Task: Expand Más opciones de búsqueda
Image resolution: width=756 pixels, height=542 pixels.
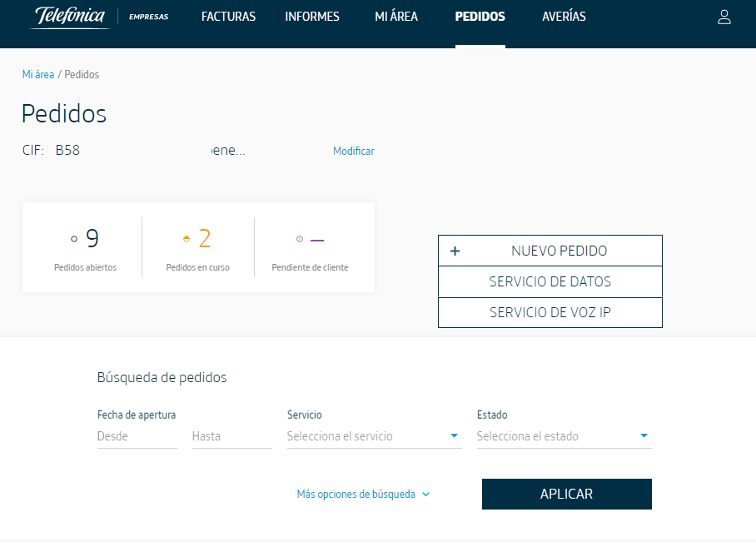Action: click(x=362, y=494)
